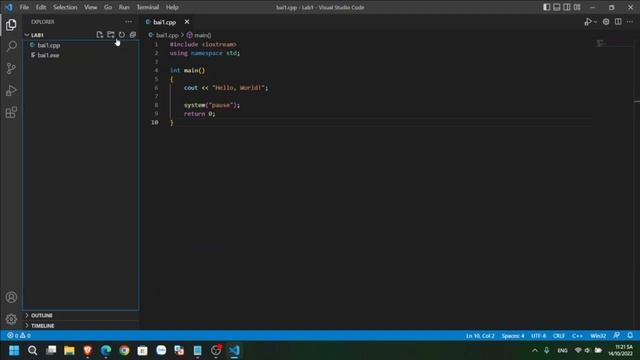Image resolution: width=640 pixels, height=360 pixels.
Task: Open the run button dropdown arrow
Action: pyautogui.click(x=596, y=22)
